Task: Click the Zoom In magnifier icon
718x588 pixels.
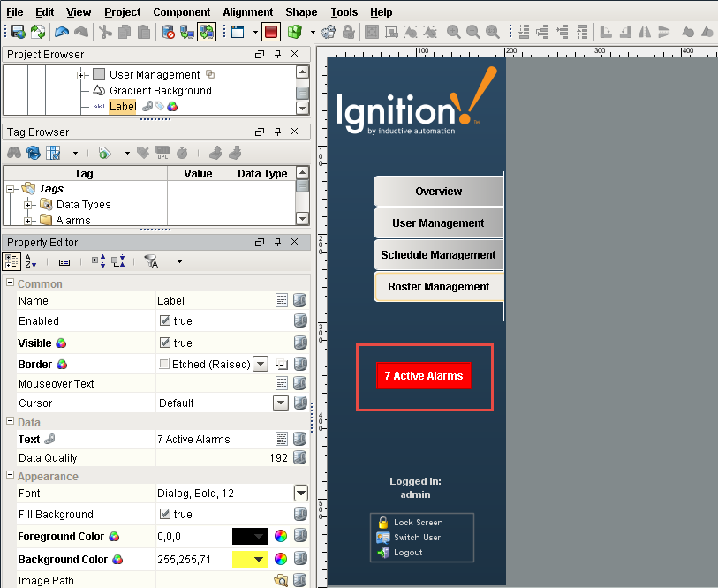Action: (454, 32)
